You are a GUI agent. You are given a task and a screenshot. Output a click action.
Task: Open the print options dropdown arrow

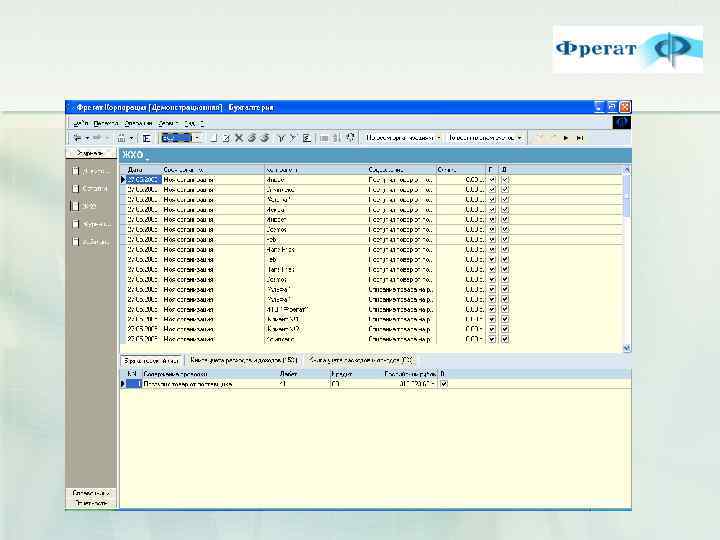pyautogui.click(x=131, y=138)
